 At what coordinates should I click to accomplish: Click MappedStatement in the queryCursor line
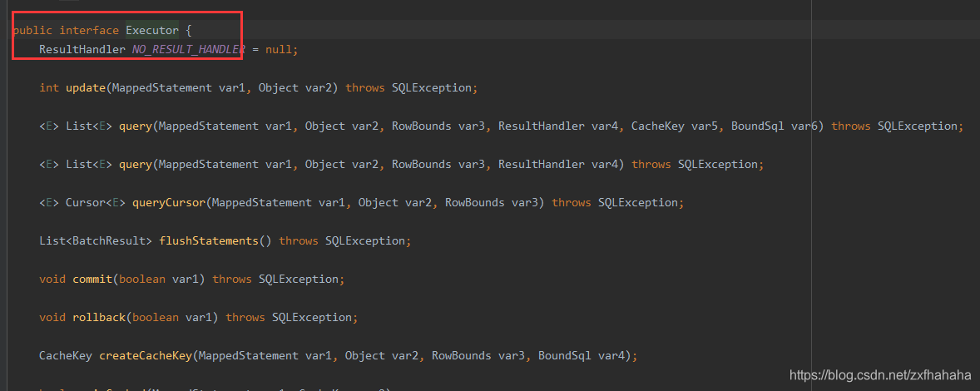click(x=261, y=202)
